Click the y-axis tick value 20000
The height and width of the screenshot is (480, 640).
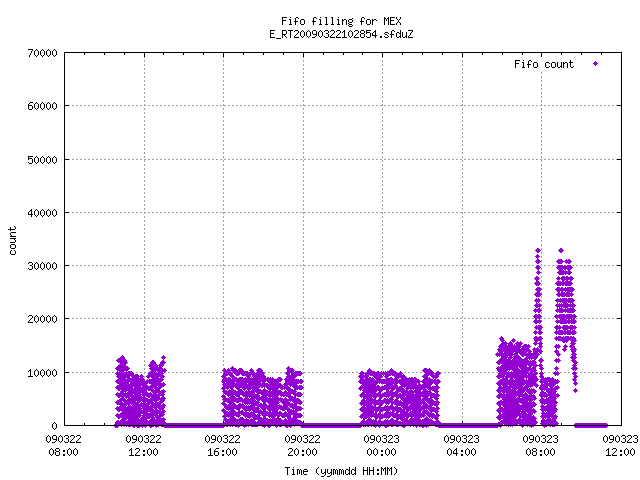[x=42, y=319]
